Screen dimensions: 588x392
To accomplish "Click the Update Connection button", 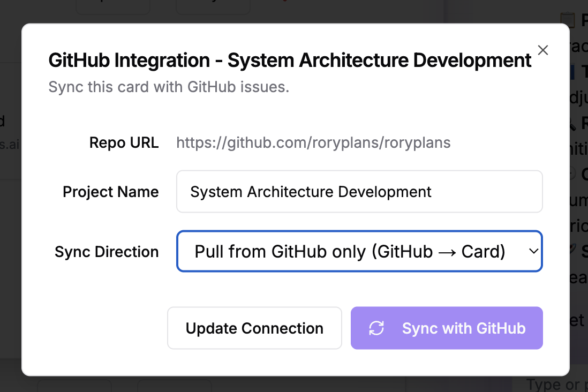I will tap(254, 328).
